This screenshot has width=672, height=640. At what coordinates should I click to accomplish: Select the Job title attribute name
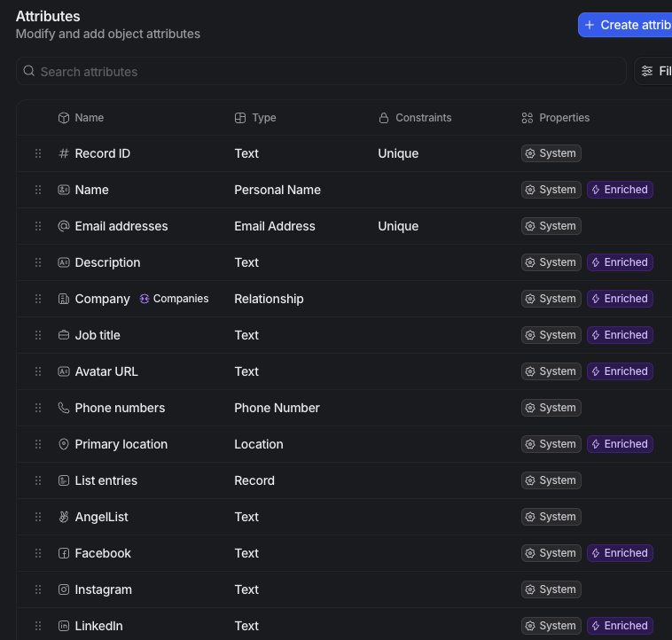coord(98,335)
